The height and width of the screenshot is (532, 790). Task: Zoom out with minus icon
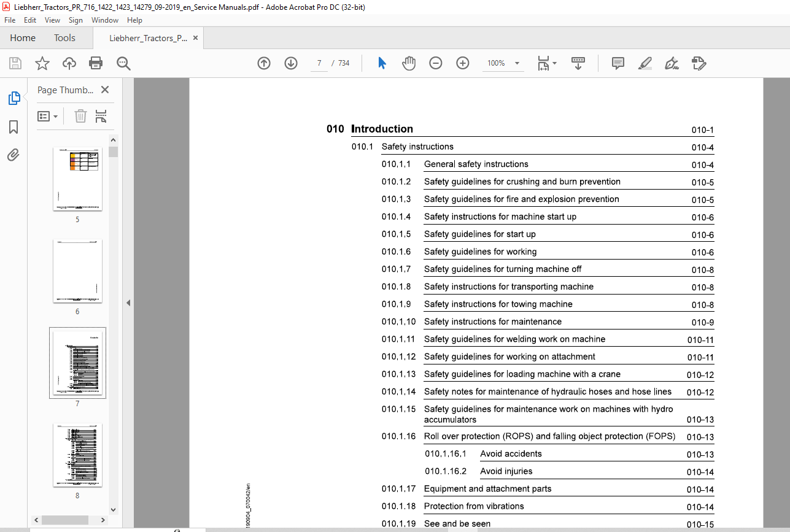coord(436,63)
